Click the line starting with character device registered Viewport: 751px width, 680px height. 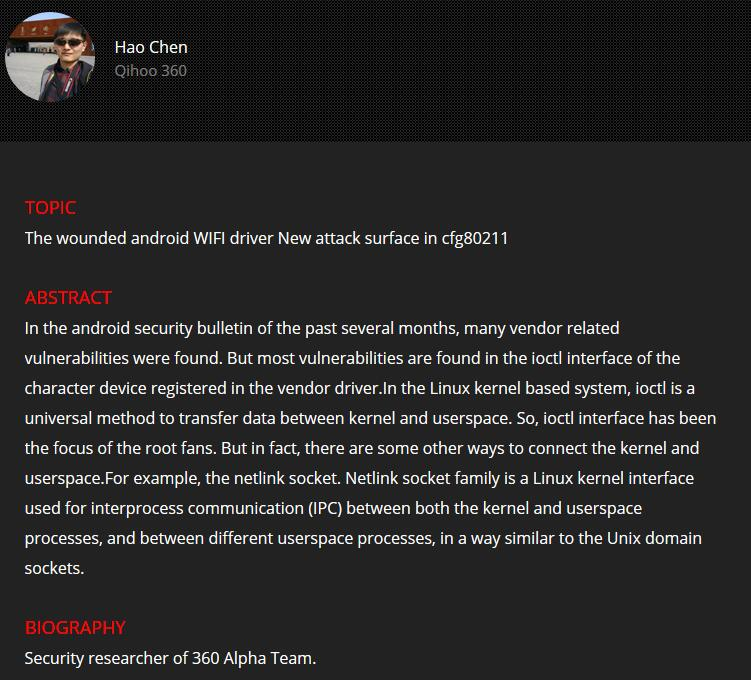tap(360, 388)
